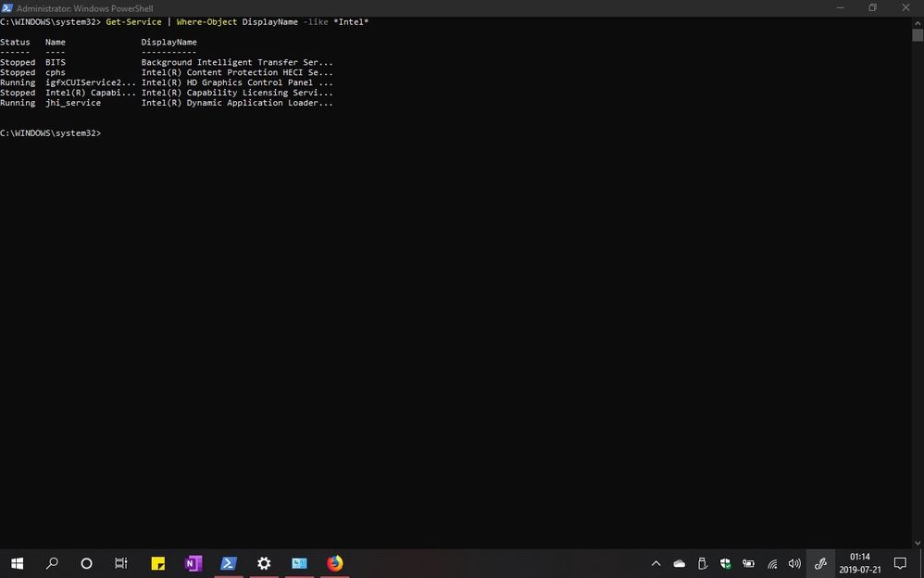Click the PowerShell title bar system icon
This screenshot has height=578, width=924.
(7, 7)
